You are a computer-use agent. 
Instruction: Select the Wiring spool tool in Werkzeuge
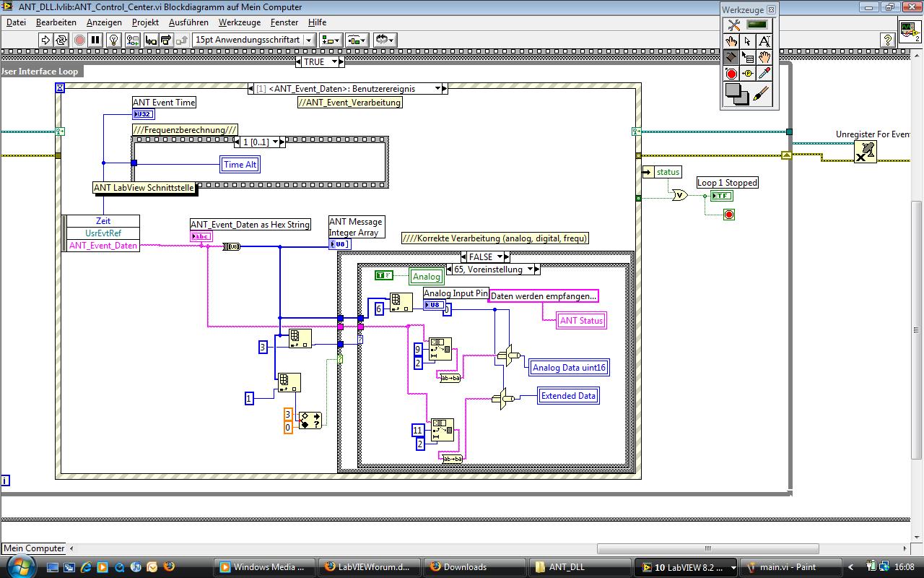[731, 58]
